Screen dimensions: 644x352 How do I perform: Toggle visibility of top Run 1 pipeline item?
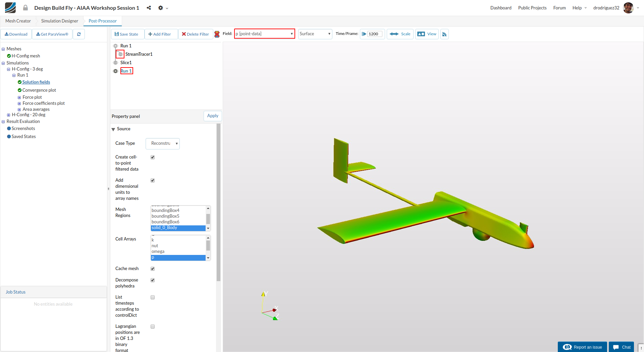115,46
